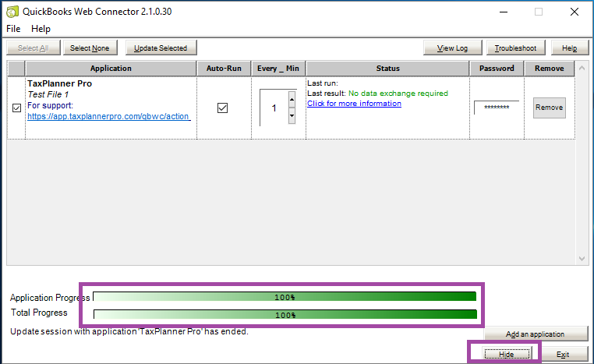Decrease the Every Min interval with down arrow
This screenshot has height=364, width=594.
coord(292,116)
